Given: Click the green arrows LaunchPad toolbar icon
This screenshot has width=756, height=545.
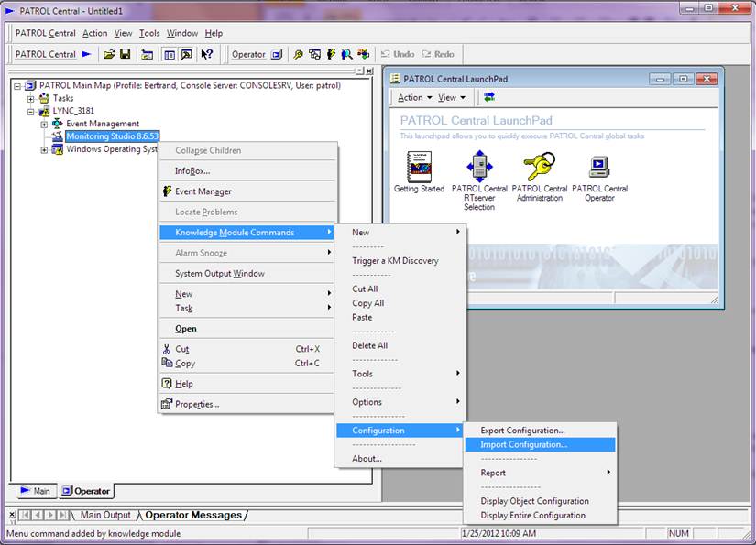Looking at the screenshot, I should point(489,97).
